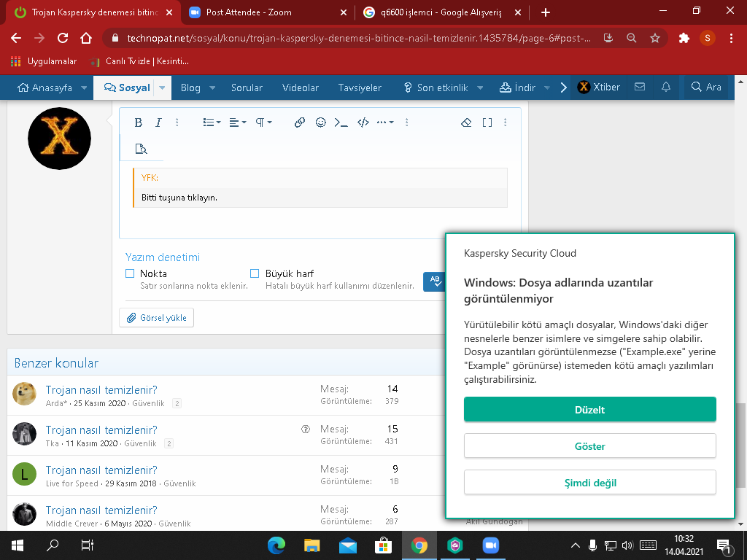The image size is (747, 560).
Task: Click the navigation overflow right chevron
Action: [x=564, y=87]
